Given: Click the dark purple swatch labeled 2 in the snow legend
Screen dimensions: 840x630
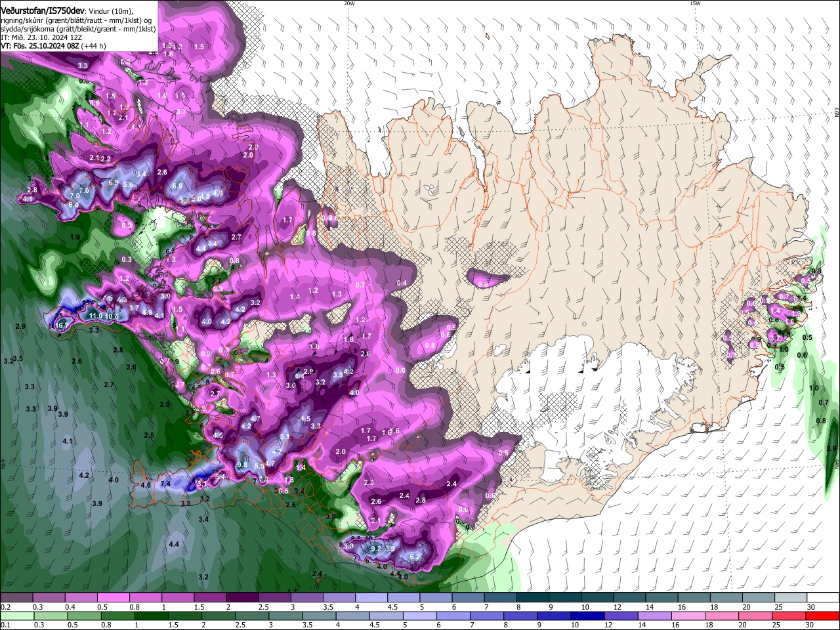Looking at the screenshot, I should pyautogui.click(x=242, y=597).
